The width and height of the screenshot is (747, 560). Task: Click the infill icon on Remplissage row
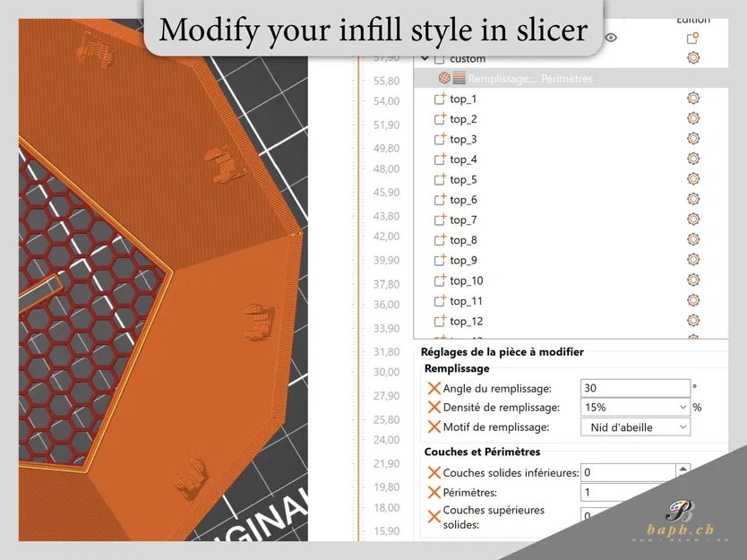click(x=444, y=78)
